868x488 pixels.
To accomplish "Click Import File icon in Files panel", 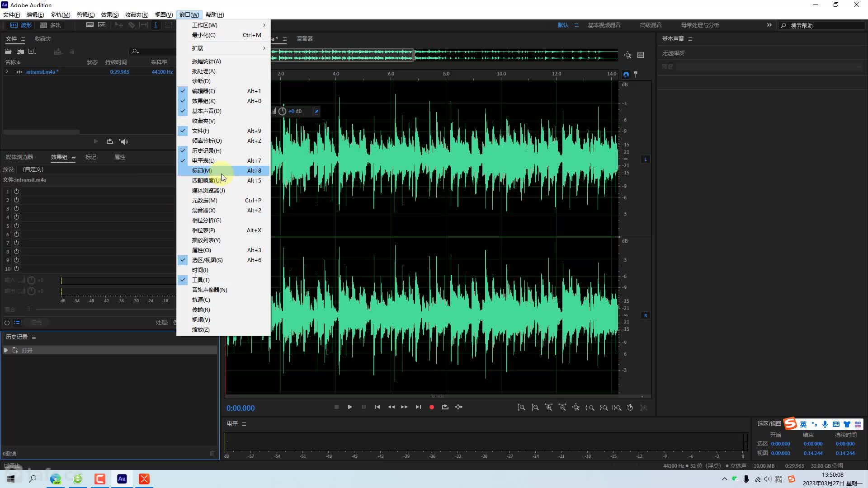I will point(20,52).
